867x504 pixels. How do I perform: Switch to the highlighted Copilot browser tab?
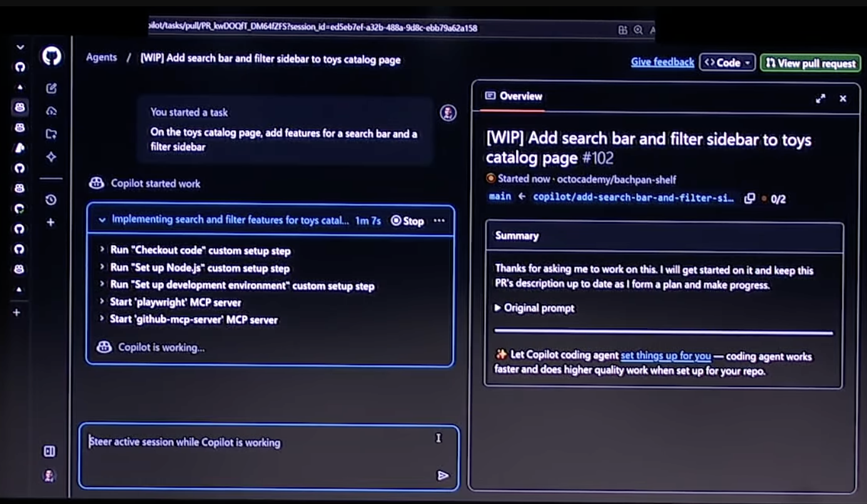pyautogui.click(x=20, y=108)
